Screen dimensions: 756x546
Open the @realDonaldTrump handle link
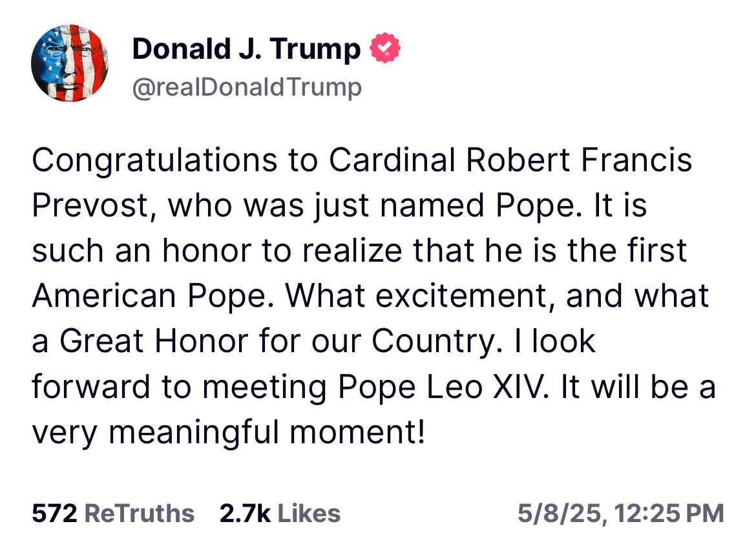[247, 87]
